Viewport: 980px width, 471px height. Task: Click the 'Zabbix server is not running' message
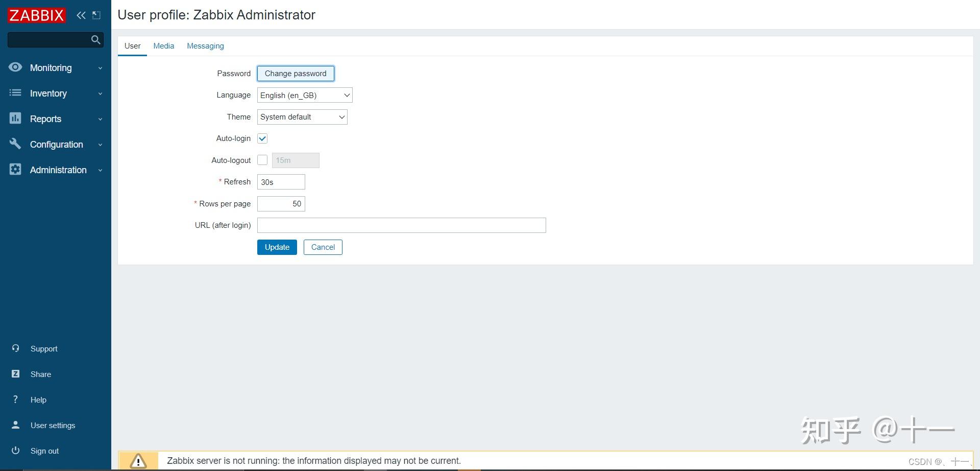click(x=314, y=461)
